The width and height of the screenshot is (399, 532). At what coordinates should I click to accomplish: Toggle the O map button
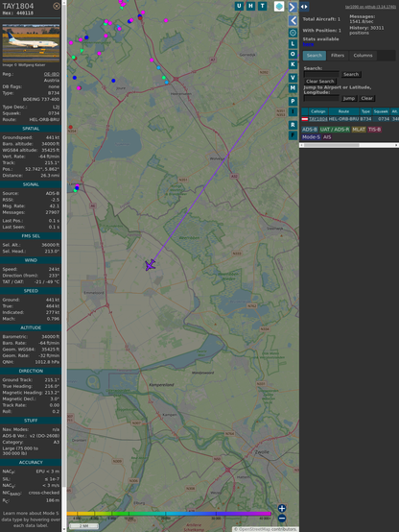coord(293,54)
